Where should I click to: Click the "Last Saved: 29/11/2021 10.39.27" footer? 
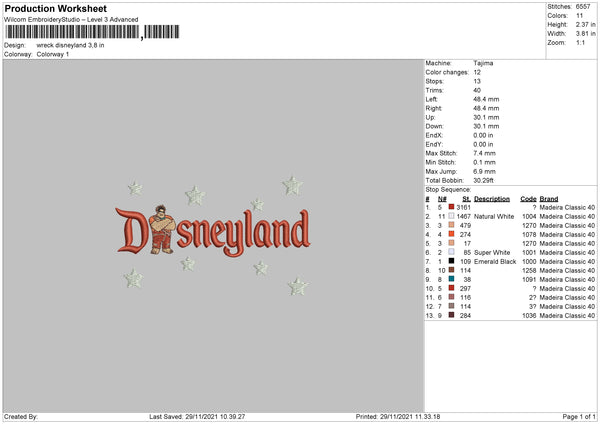(x=197, y=417)
